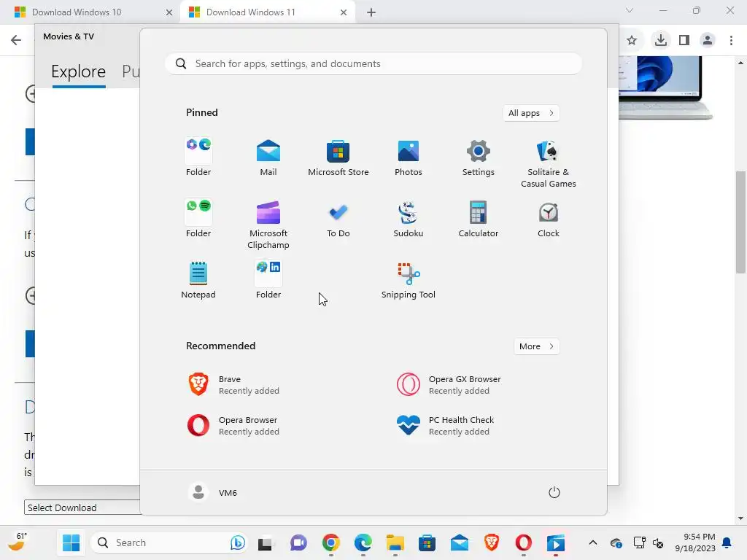747x560 pixels.
Task: Click the Windows Start button on taskbar
Action: pyautogui.click(x=71, y=542)
